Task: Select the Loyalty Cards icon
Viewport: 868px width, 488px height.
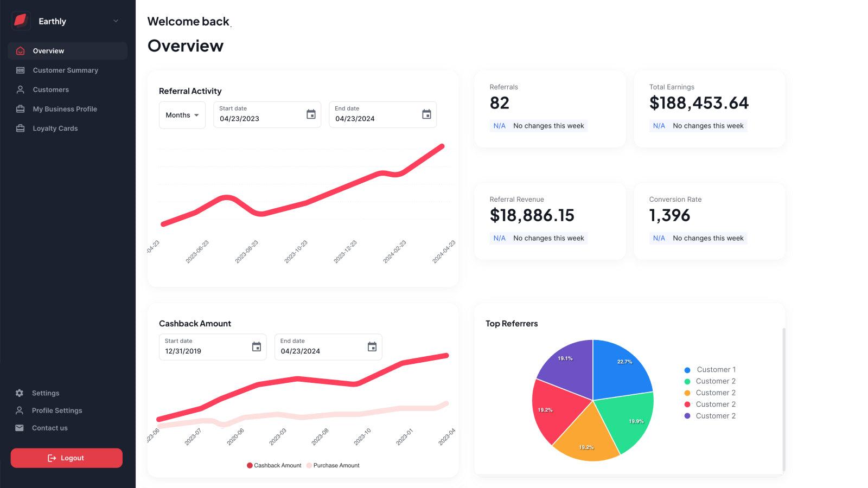Action: 20,128
